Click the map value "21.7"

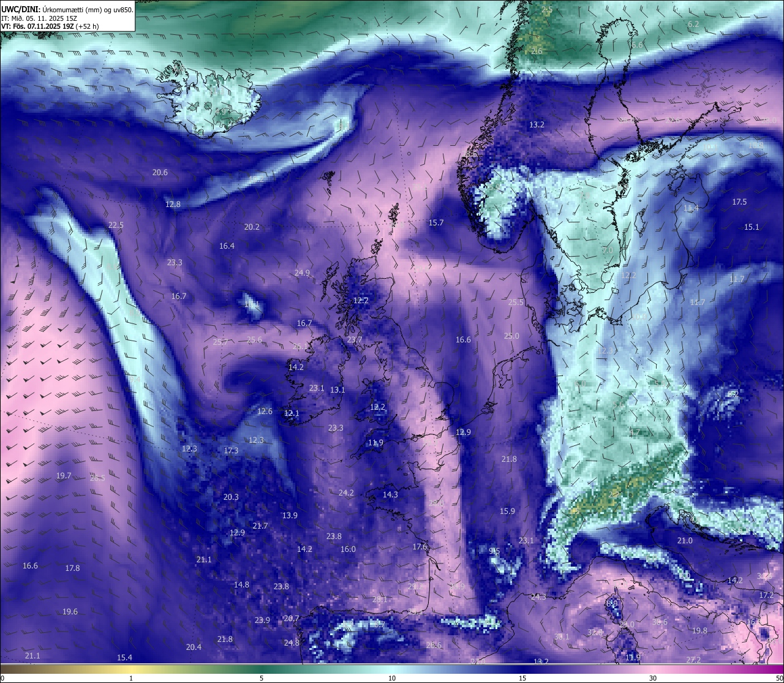260,526
